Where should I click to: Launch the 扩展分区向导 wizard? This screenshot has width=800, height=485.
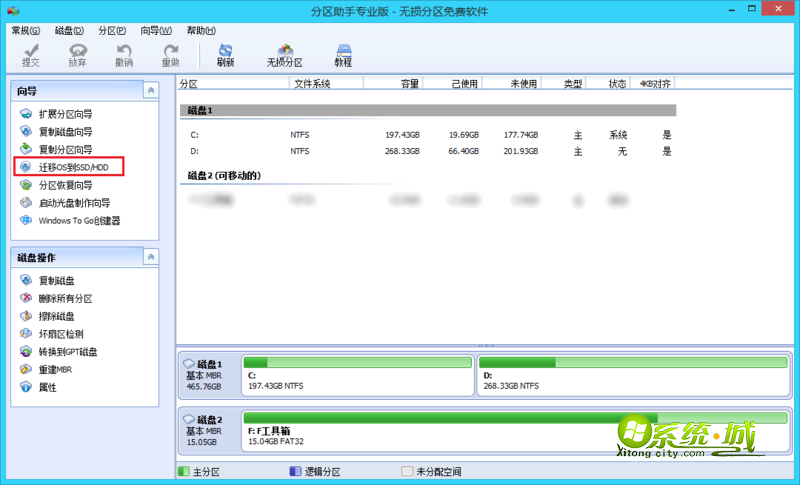coord(56,114)
